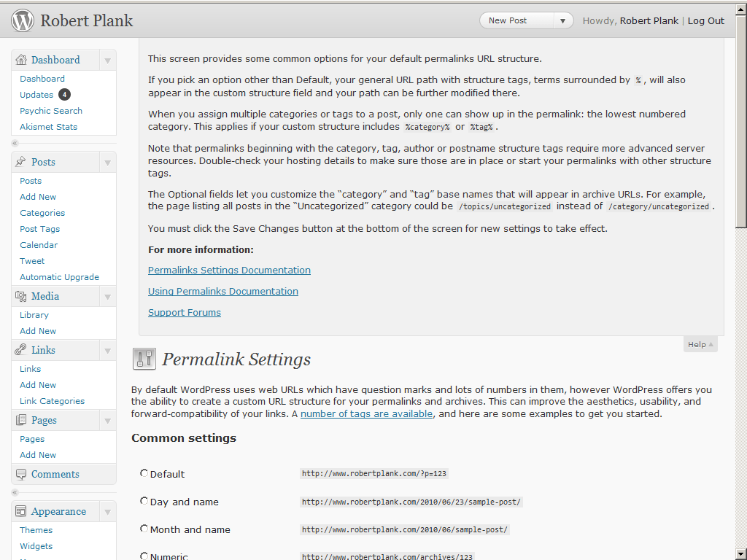Select Month and name permalink option
This screenshot has height=560, width=747.
144,528
